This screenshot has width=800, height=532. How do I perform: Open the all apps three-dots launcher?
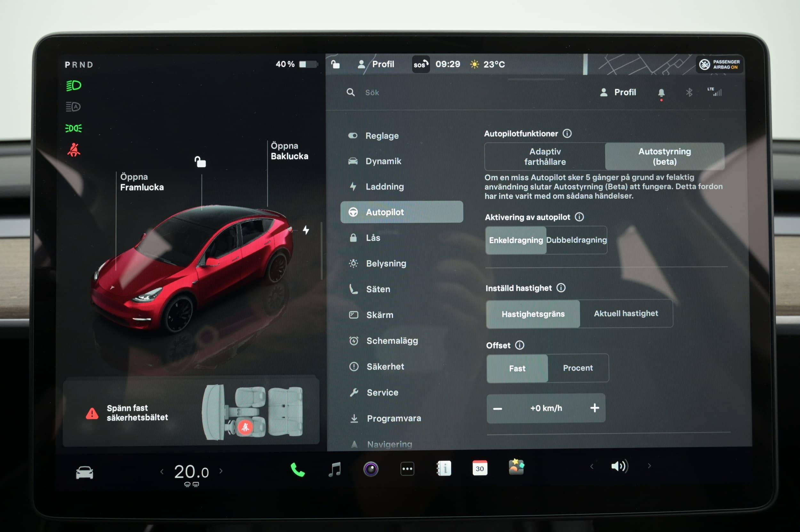[407, 469]
